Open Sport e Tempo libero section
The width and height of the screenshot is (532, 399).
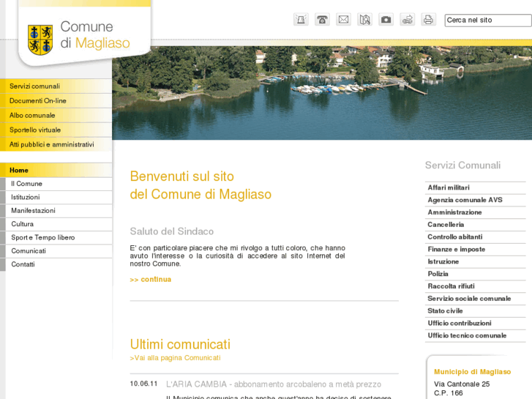click(56, 238)
